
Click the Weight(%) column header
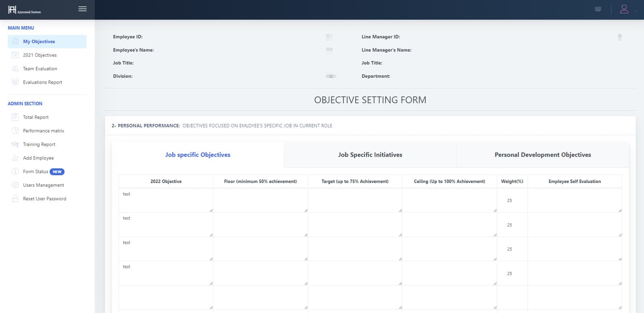pos(512,181)
